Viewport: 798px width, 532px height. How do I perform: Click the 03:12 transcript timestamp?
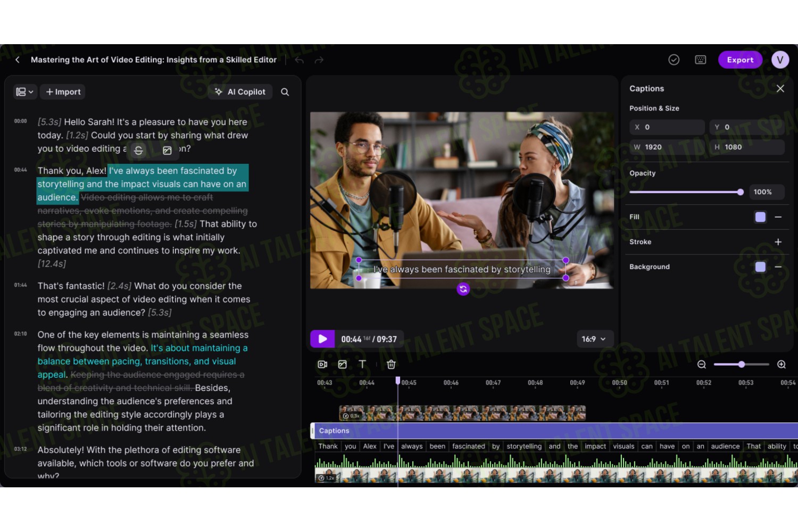click(20, 450)
